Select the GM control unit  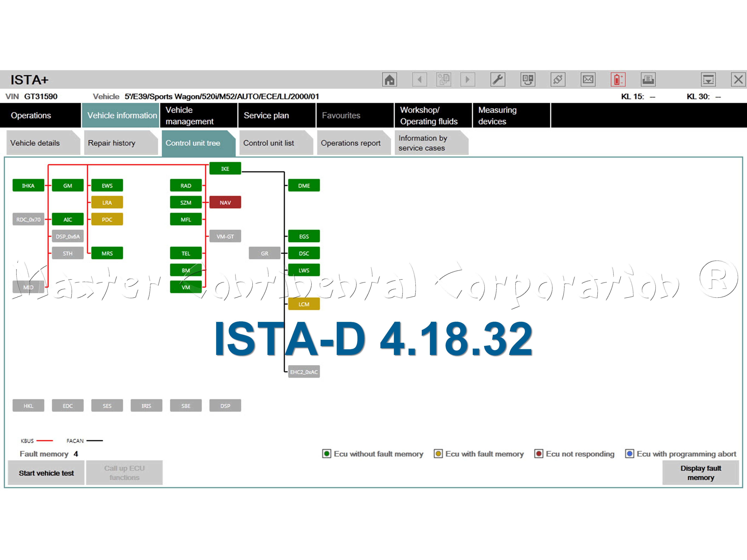coord(68,185)
